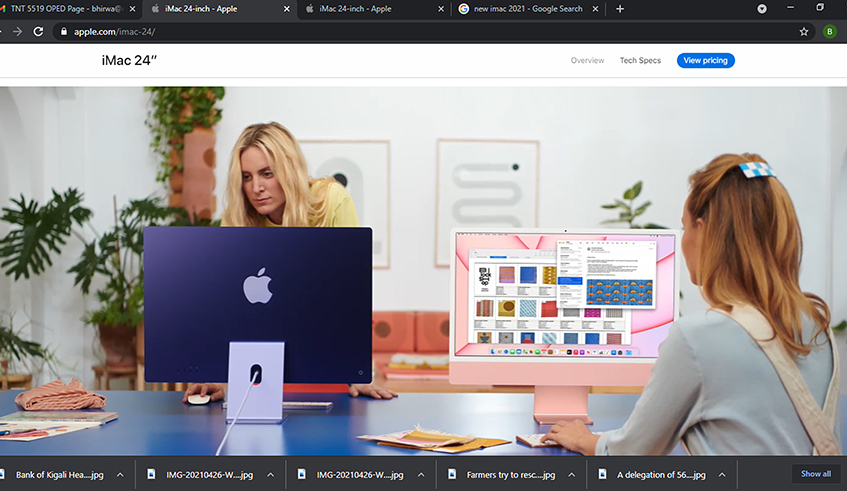Click the forward navigation arrow
847x491 pixels.
(x=14, y=31)
